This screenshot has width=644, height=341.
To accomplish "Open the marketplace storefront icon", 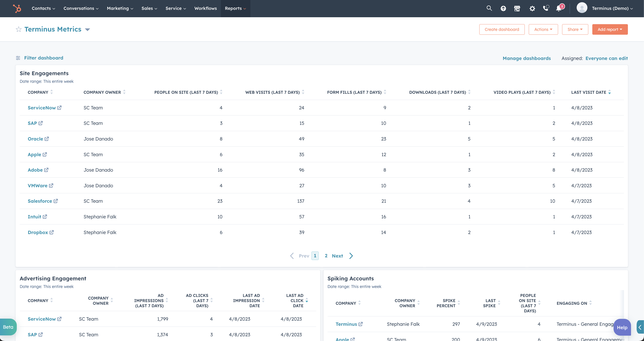I will tap(517, 9).
